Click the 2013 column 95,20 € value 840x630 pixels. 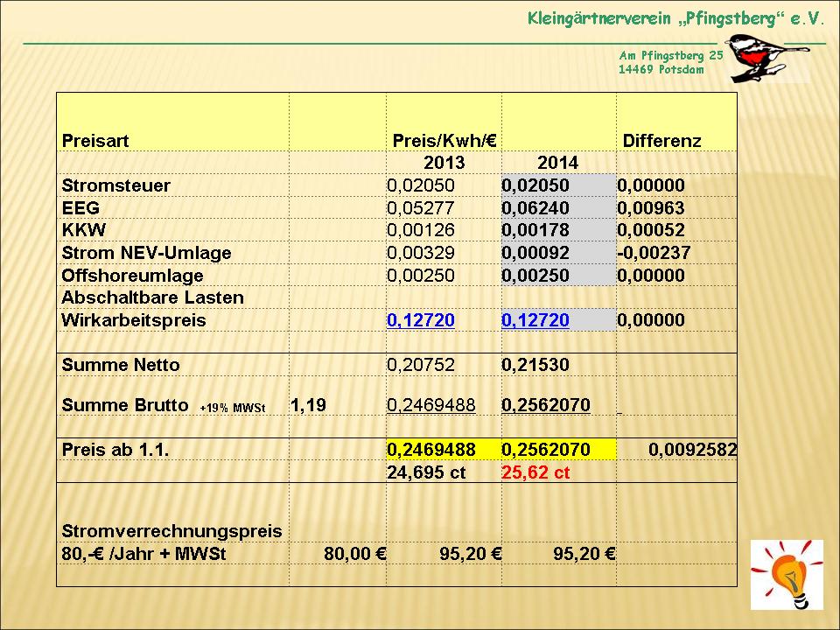pos(471,553)
